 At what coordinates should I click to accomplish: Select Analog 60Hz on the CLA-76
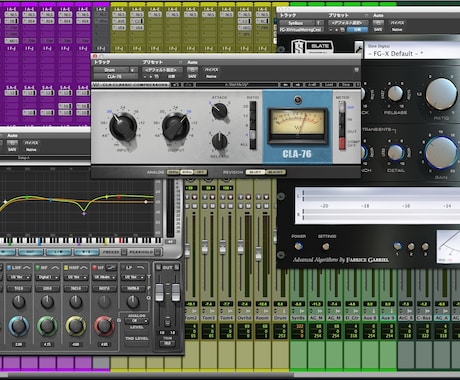pyautogui.click(x=187, y=172)
